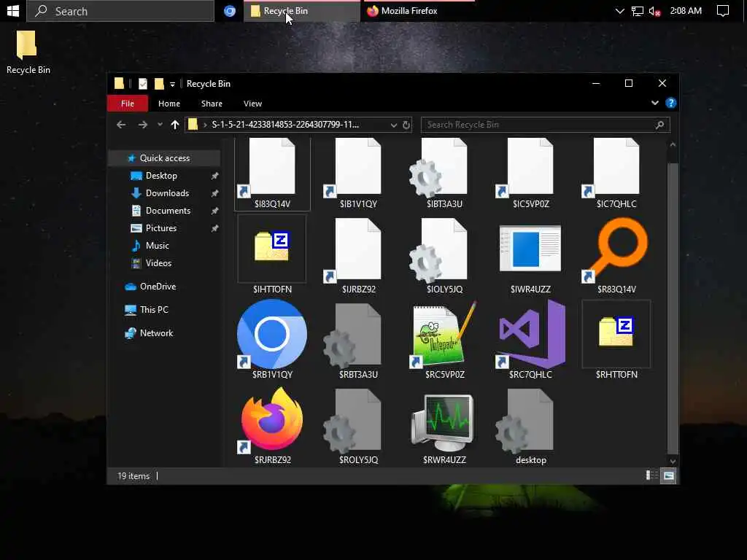The width and height of the screenshot is (747, 560).
Task: Open recent locations dropdown arrow
Action: coord(160,125)
